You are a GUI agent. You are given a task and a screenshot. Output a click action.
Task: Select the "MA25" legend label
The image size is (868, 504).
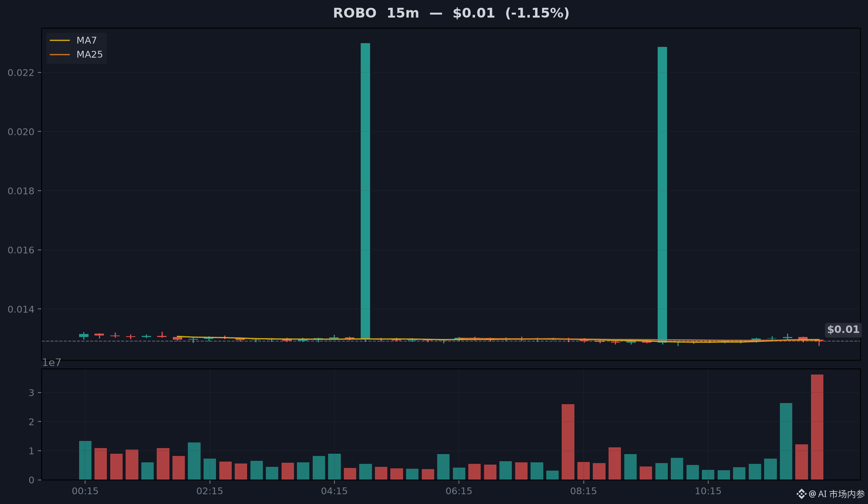click(x=90, y=55)
